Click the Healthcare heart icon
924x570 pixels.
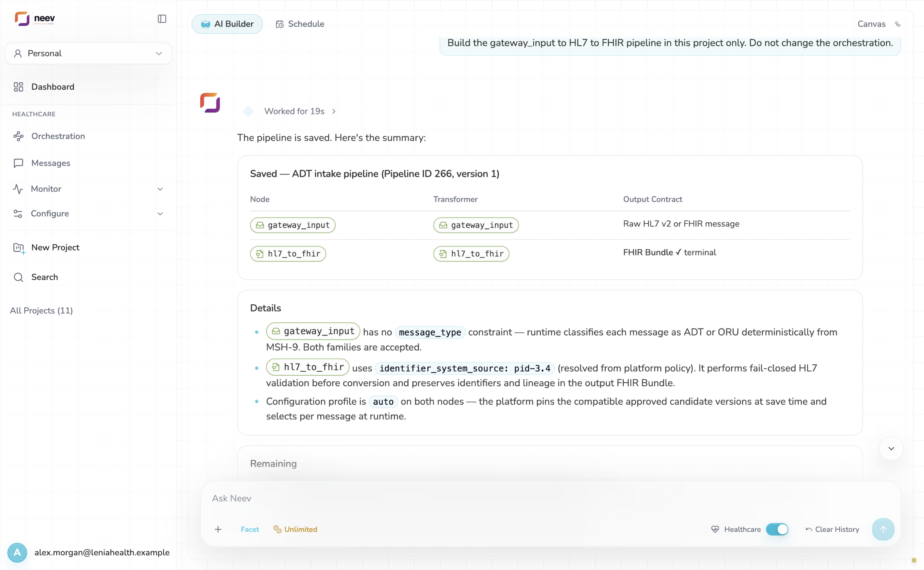tap(715, 530)
